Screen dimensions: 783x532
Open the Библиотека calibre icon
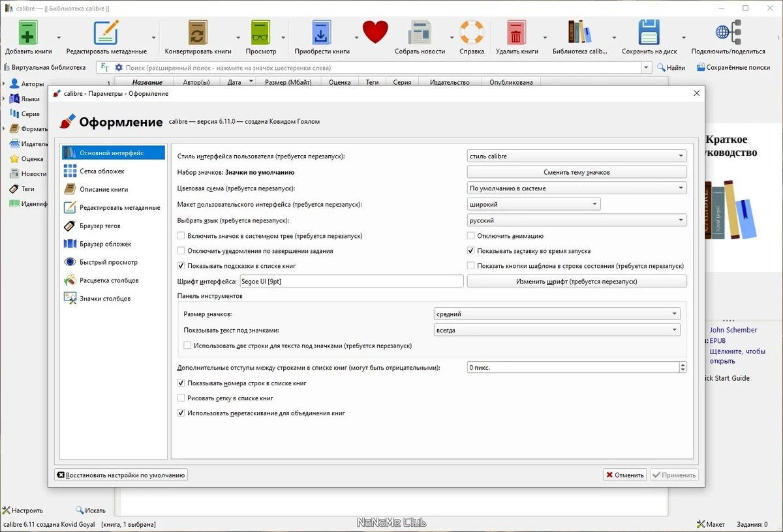coord(579,33)
